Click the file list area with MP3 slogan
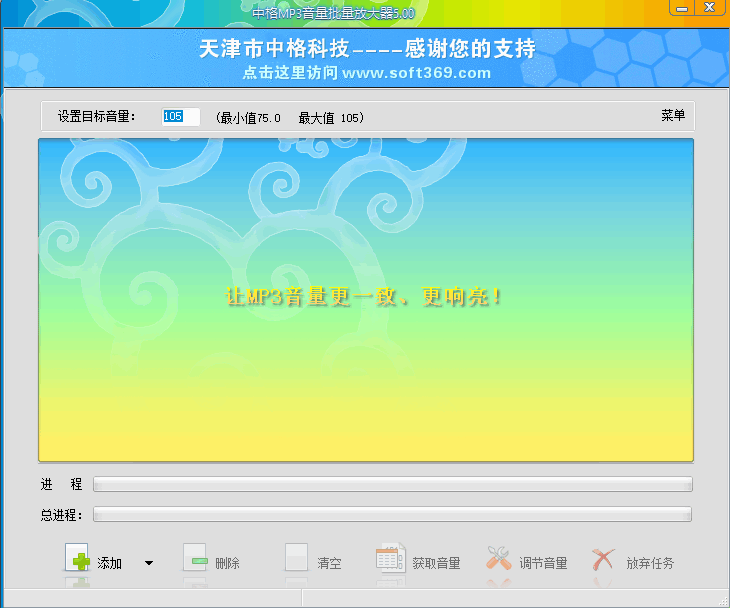Image resolution: width=730 pixels, height=608 pixels. tap(366, 300)
